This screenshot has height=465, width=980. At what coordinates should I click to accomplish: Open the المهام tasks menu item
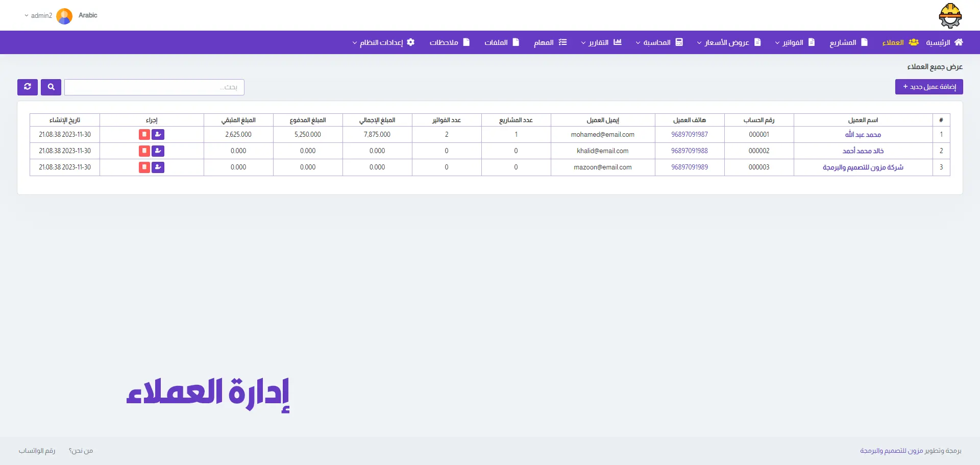point(550,42)
